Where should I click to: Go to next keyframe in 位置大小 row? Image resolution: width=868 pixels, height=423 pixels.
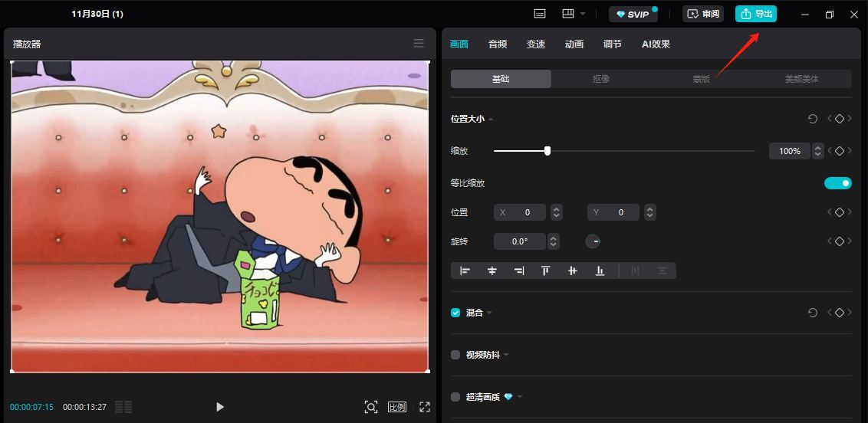pyautogui.click(x=849, y=119)
